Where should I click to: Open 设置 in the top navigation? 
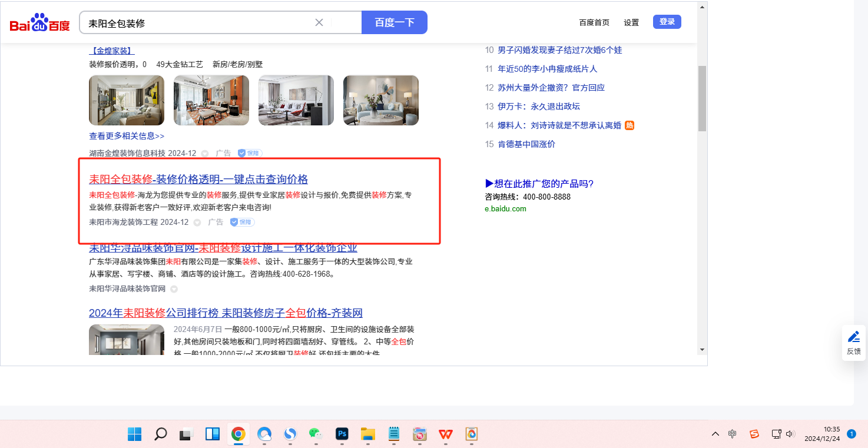tap(631, 22)
